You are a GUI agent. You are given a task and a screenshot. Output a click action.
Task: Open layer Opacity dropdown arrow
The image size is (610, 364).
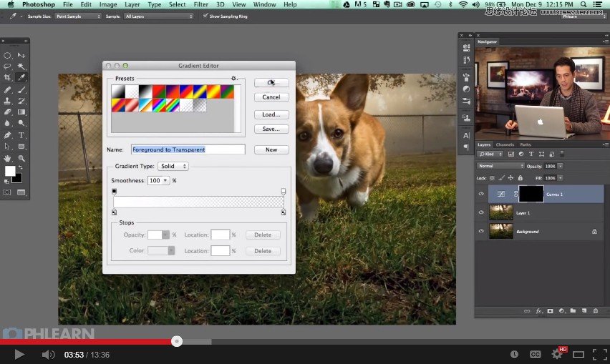point(560,166)
